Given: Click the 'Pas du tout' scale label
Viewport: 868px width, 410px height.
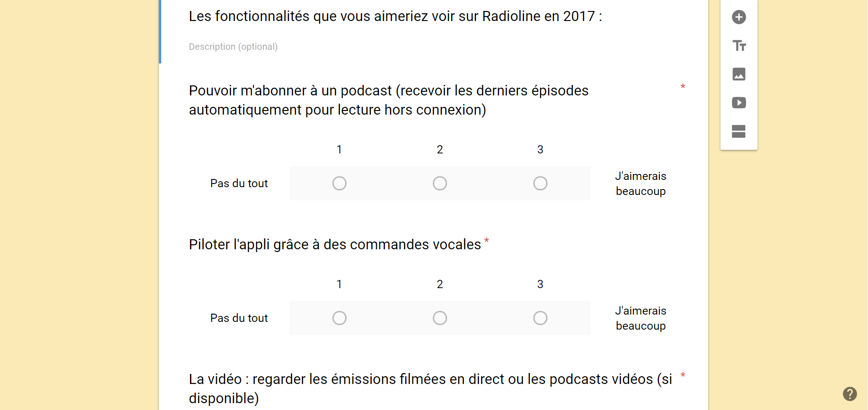Looking at the screenshot, I should [x=239, y=183].
